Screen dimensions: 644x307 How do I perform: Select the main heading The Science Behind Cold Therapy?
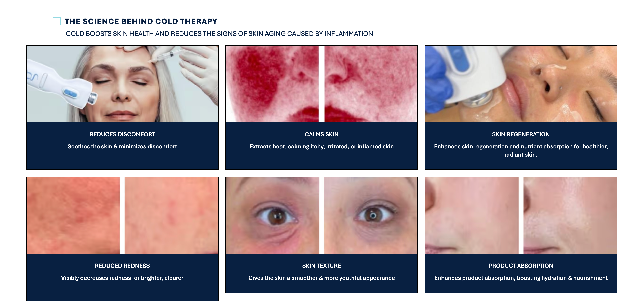(x=141, y=21)
